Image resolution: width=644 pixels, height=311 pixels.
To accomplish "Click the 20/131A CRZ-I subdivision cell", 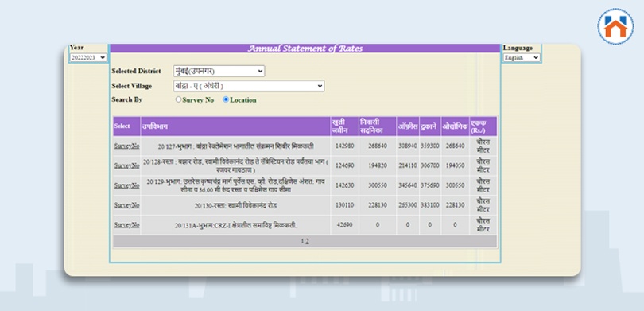I will (x=235, y=225).
